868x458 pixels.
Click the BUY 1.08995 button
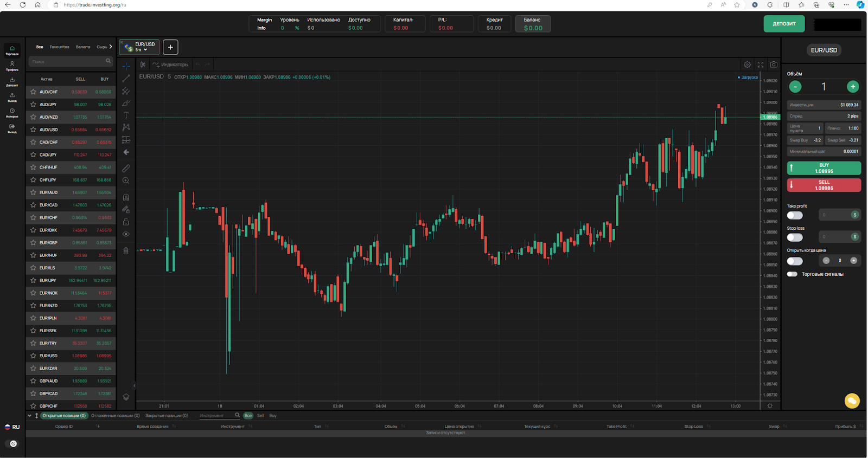[x=824, y=168]
